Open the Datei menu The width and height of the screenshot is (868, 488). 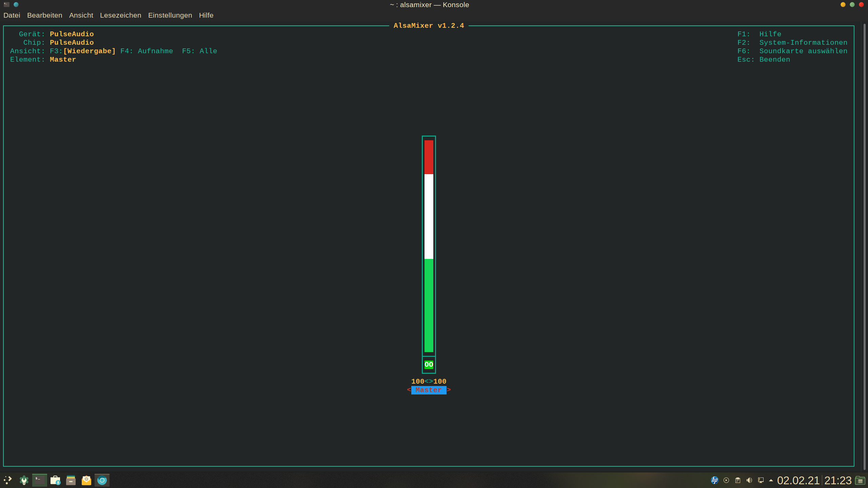point(12,15)
